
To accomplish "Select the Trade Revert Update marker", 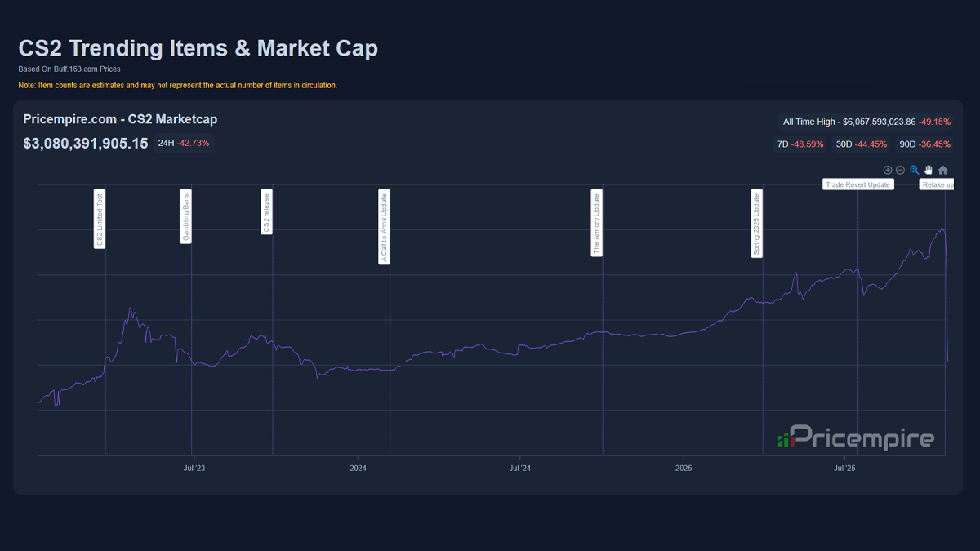I will click(x=857, y=184).
